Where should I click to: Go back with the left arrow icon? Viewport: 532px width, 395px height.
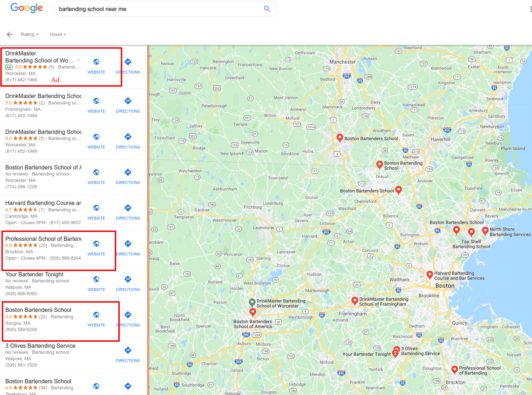coord(10,34)
